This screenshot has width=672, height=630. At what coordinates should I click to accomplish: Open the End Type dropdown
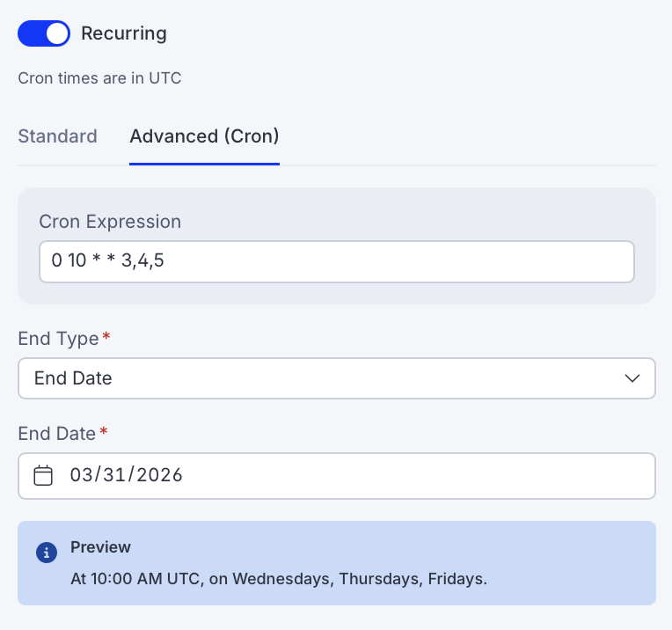(336, 378)
